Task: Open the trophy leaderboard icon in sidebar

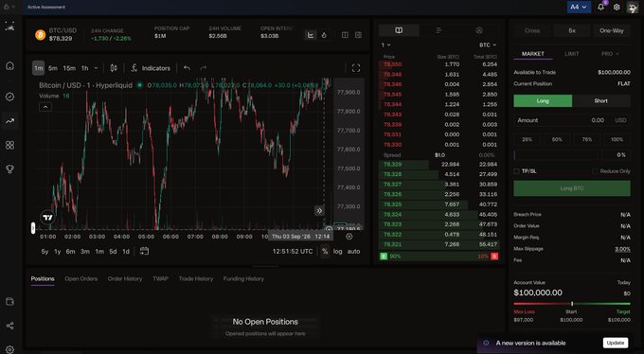Action: click(9, 169)
